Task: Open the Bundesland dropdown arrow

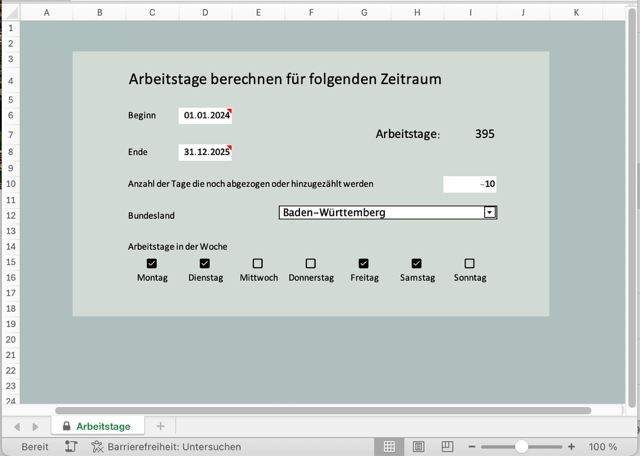Action: pyautogui.click(x=489, y=212)
